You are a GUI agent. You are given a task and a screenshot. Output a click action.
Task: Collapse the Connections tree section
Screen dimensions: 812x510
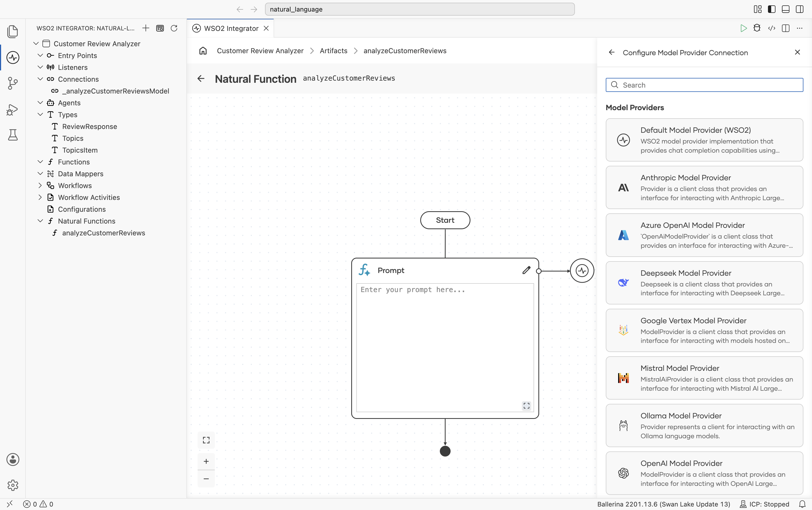point(40,79)
